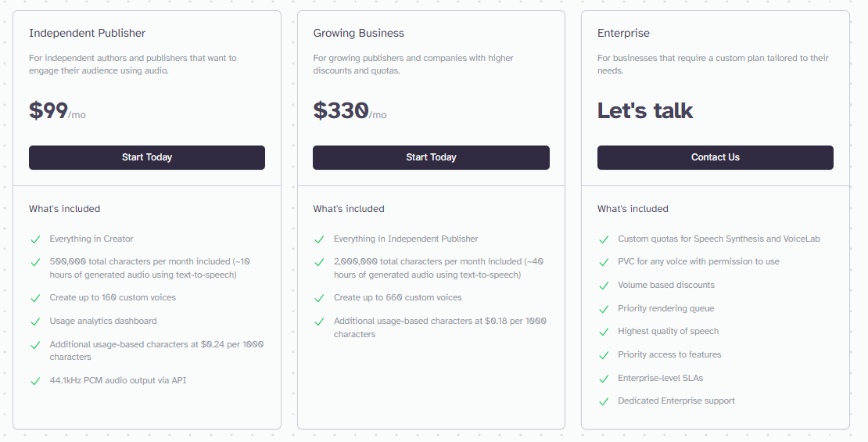Click checkmark beside Dedicated Enterprise support
868x442 pixels.
[x=603, y=401]
